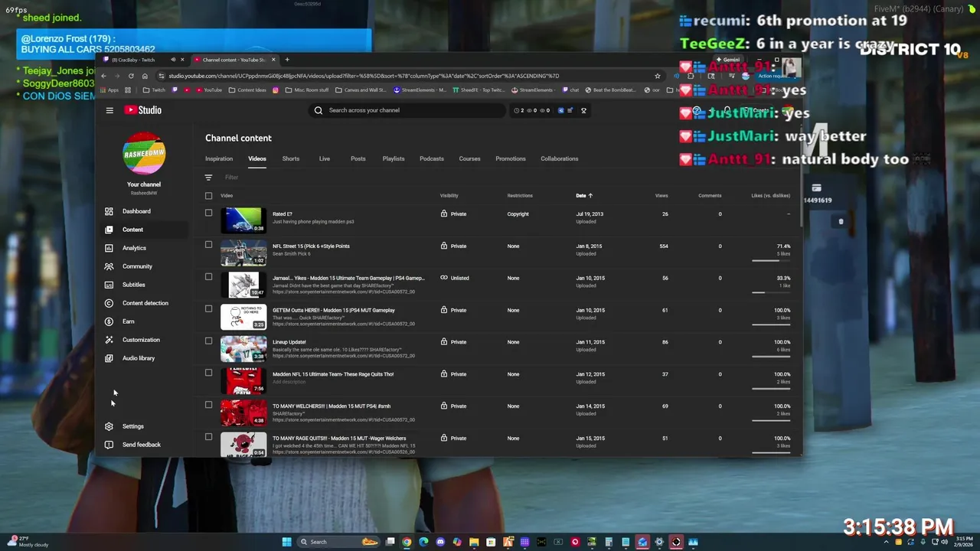Open the YouTube Studio hamburger menu
980x551 pixels.
(x=109, y=110)
